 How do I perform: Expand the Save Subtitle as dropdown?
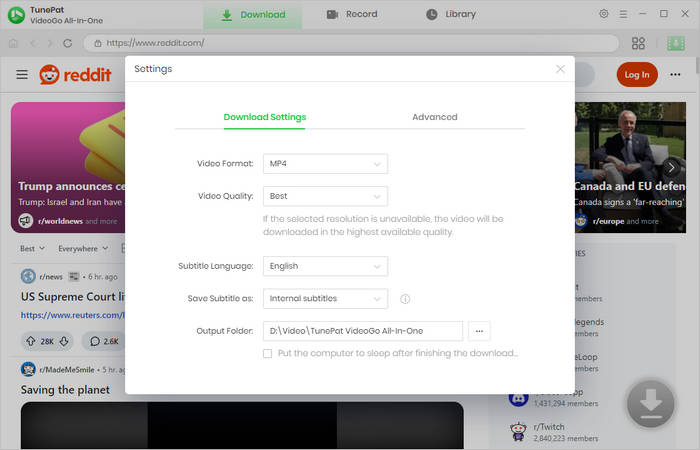click(325, 299)
